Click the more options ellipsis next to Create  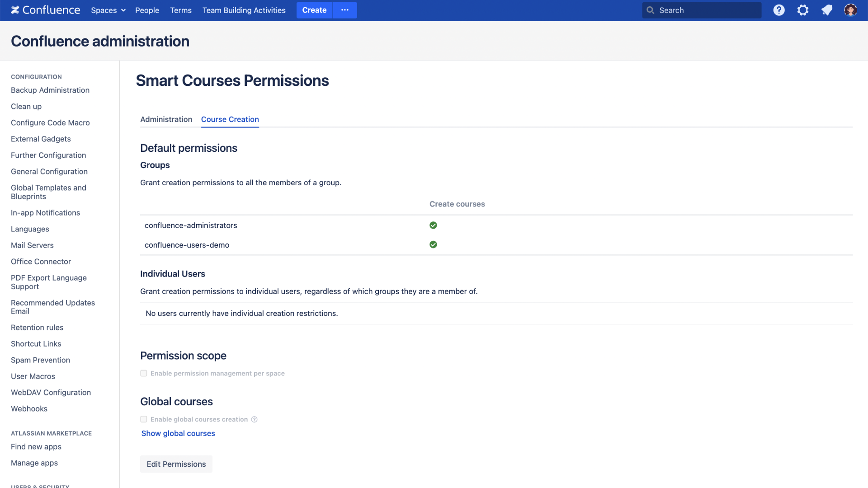[x=345, y=10]
